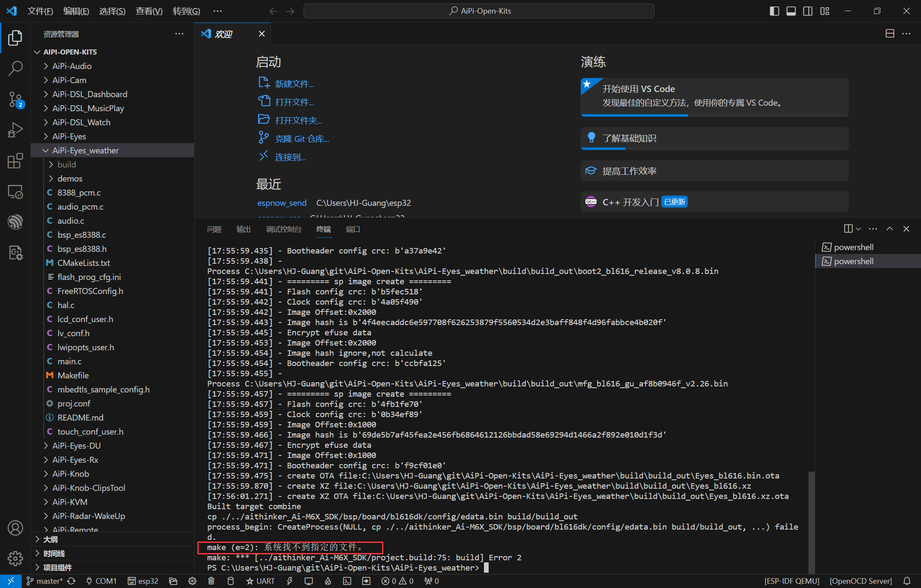Click 新建文件... link

coord(294,84)
